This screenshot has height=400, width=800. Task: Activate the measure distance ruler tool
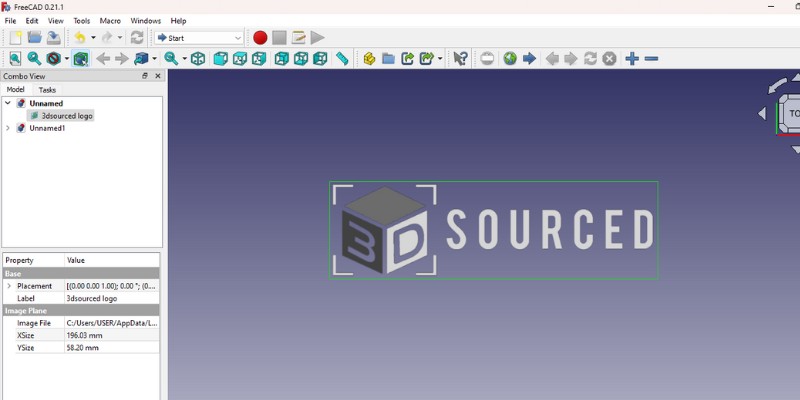click(342, 59)
